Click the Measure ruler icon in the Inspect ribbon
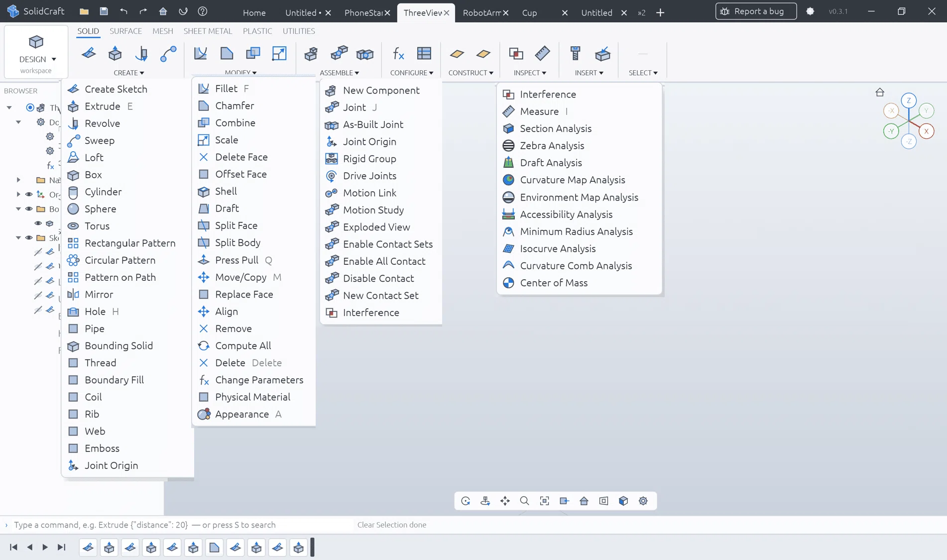This screenshot has height=560, width=947. 542,53
